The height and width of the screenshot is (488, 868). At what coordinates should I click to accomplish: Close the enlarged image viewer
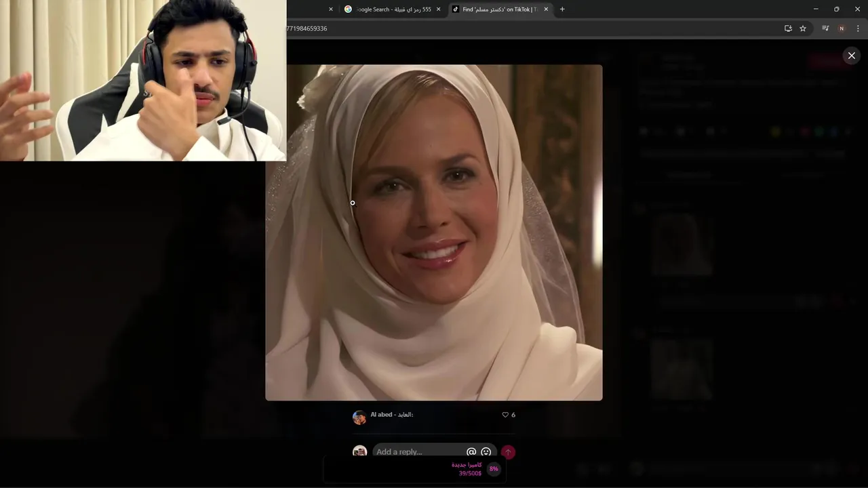pyautogui.click(x=852, y=56)
